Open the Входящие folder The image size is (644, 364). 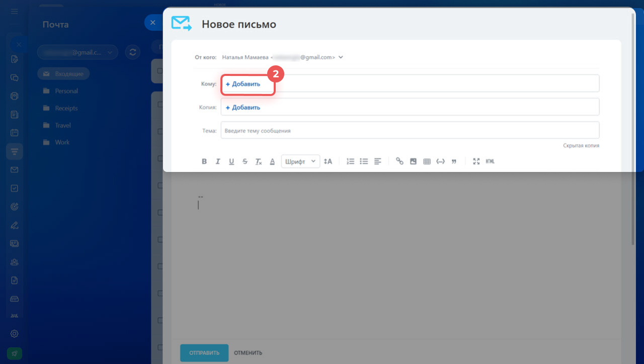[x=63, y=74]
